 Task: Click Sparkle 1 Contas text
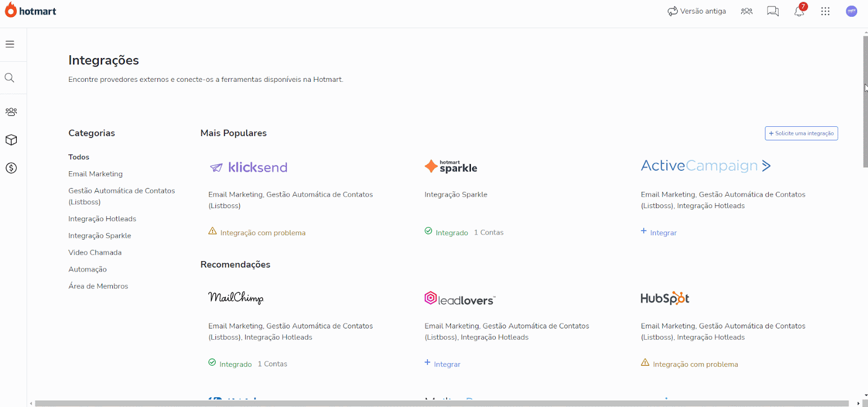[x=489, y=232]
